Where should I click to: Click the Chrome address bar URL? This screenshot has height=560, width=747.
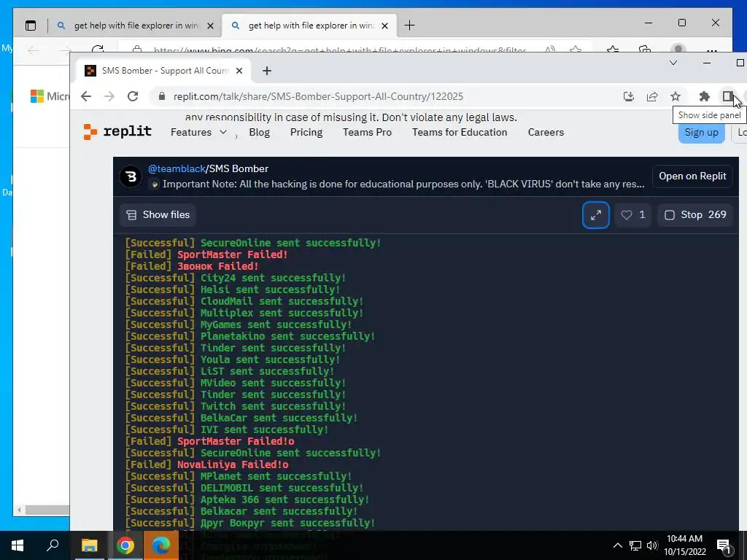(318, 97)
